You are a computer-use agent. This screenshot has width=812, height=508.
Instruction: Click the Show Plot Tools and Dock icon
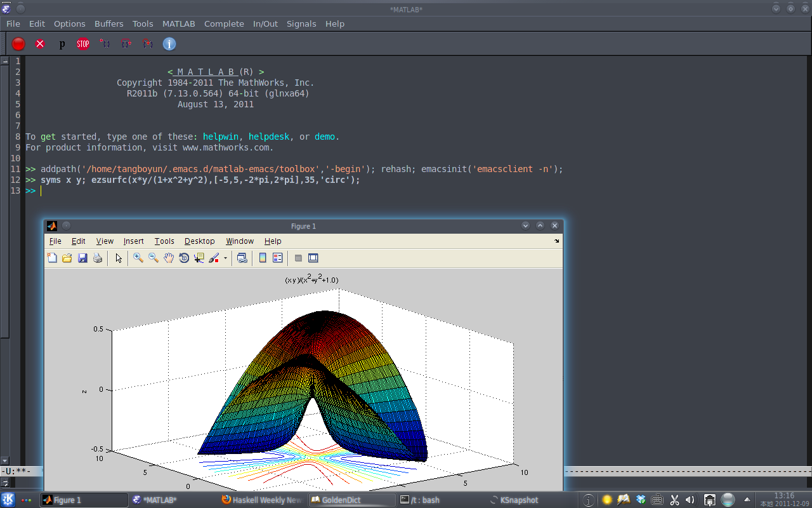pos(313,258)
